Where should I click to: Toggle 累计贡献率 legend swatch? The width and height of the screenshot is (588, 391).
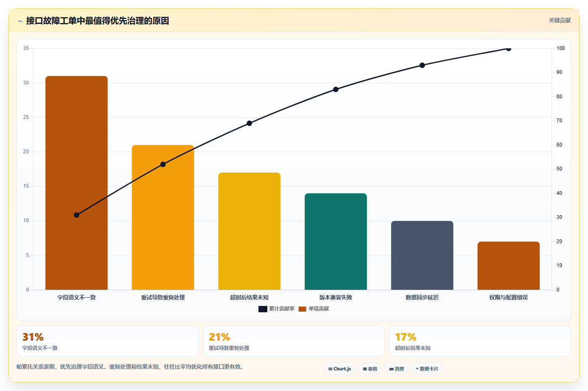(x=263, y=309)
